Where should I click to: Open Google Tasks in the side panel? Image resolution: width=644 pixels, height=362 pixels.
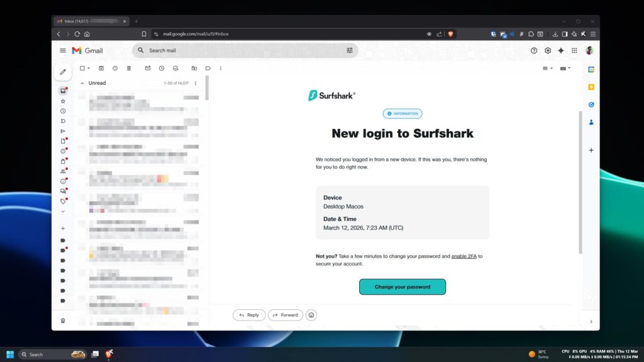click(591, 105)
